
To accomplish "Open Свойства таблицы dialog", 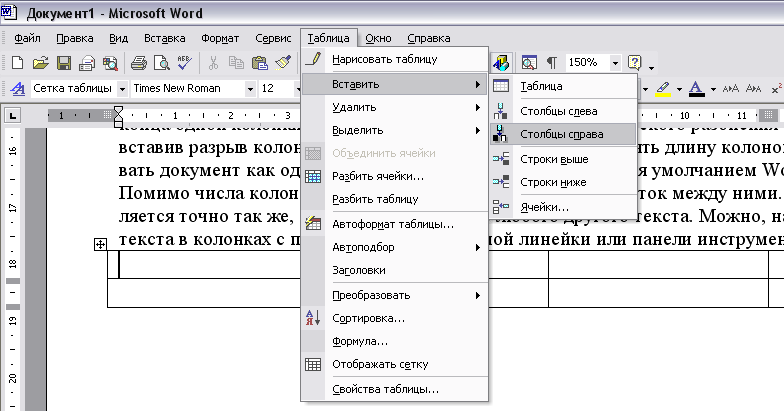I will [394, 390].
